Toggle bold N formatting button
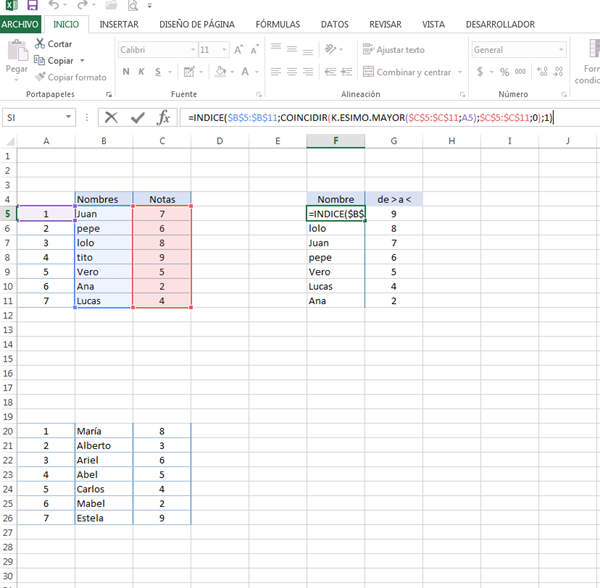This screenshot has height=588, width=600. 127,72
